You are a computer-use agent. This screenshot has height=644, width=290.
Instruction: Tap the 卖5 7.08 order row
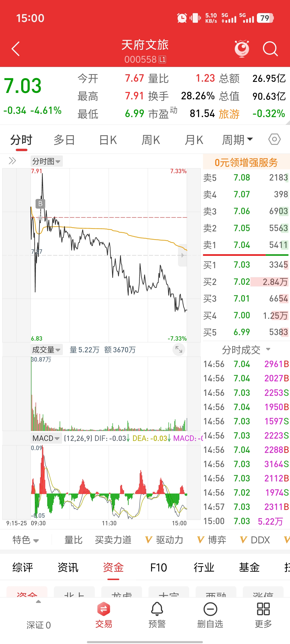click(246, 178)
